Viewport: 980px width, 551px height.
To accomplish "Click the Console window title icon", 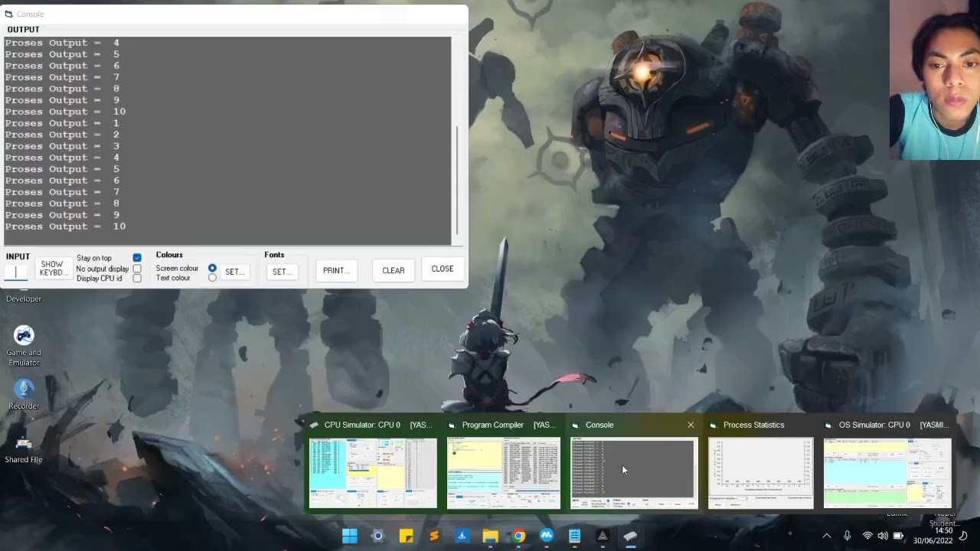I will click(9, 14).
